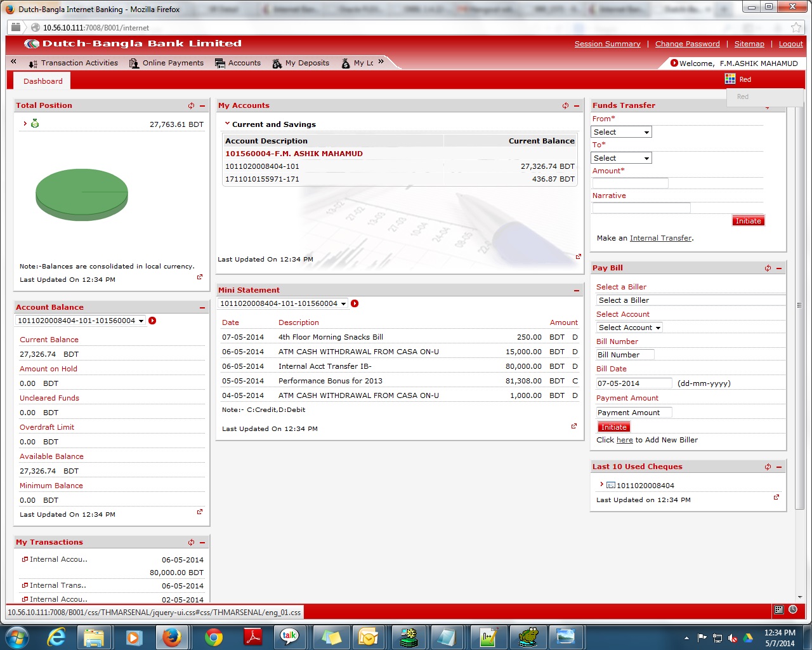The image size is (812, 650).
Task: Click the Bill Date field
Action: click(634, 383)
